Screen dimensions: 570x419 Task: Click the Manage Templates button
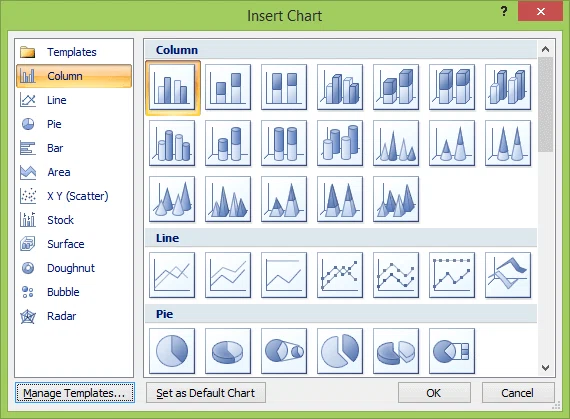[x=75, y=392]
